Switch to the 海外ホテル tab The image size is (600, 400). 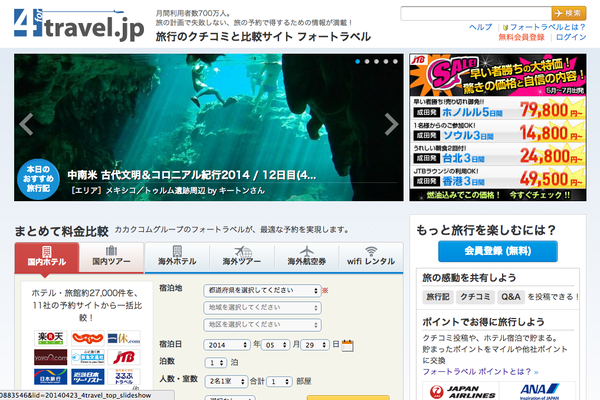pyautogui.click(x=177, y=257)
